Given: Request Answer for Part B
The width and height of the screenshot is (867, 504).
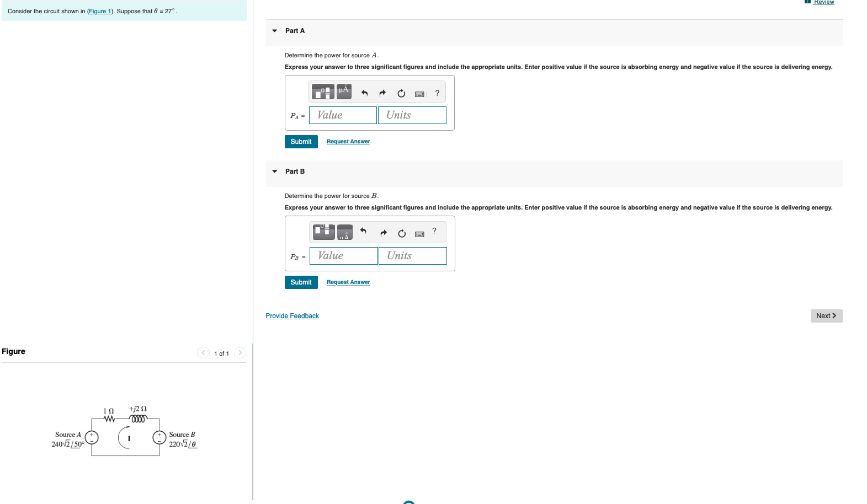Looking at the screenshot, I should click(348, 282).
